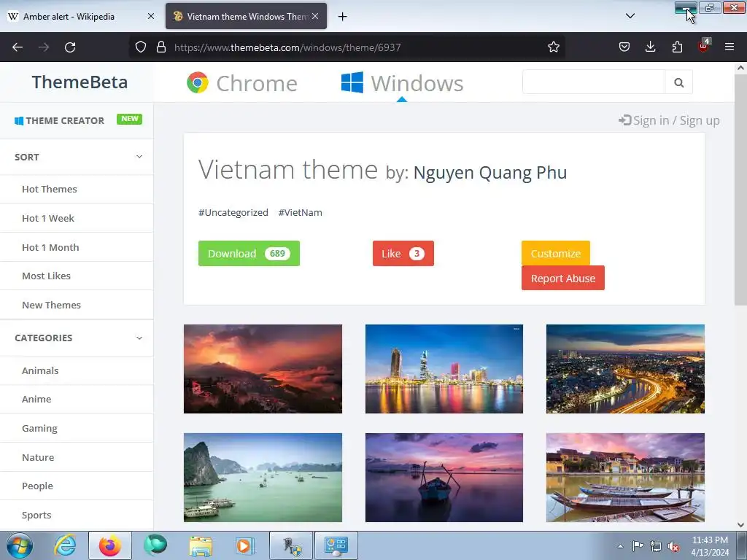Open New Themes list
Image resolution: width=747 pixels, height=560 pixels.
click(52, 305)
